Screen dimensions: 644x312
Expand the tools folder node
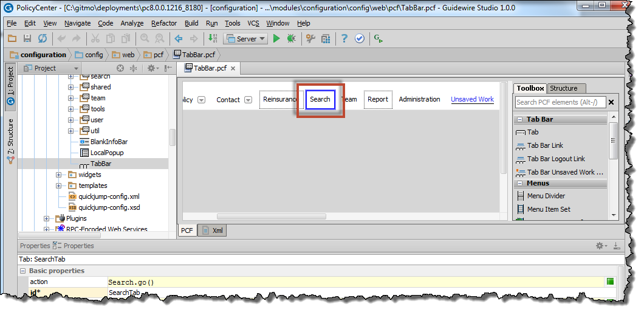(x=70, y=109)
